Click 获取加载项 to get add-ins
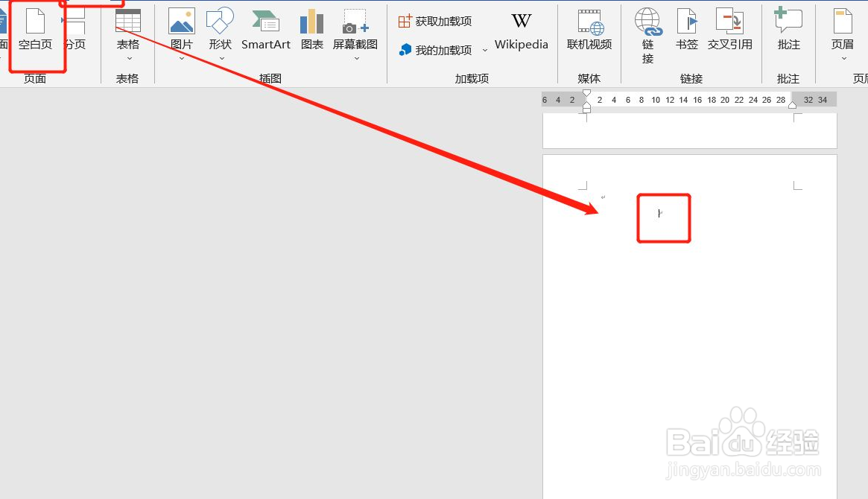 click(435, 21)
